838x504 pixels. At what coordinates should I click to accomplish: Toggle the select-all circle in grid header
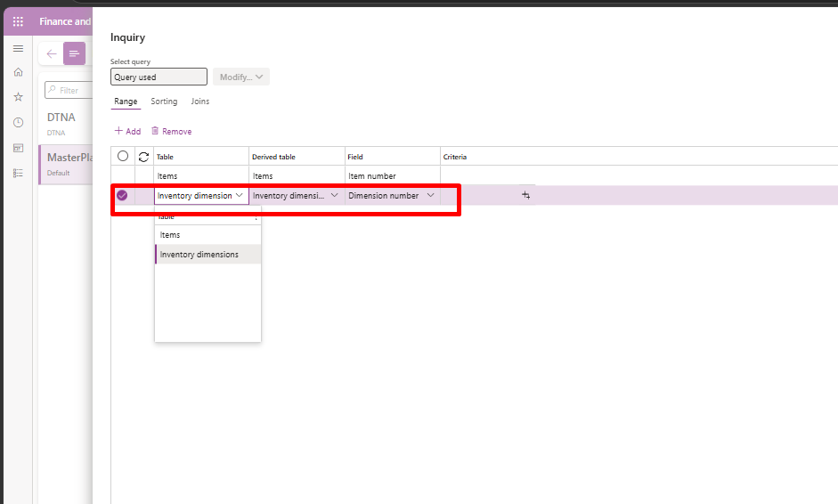pos(123,156)
